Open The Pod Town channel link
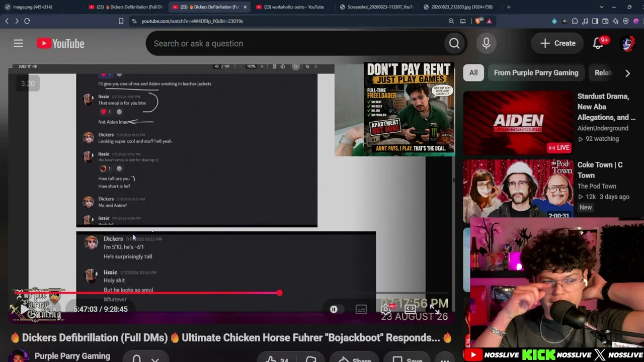Viewport: 644px width, 362px height. tap(597, 186)
